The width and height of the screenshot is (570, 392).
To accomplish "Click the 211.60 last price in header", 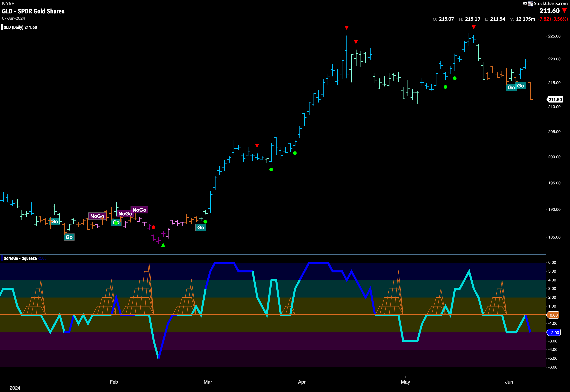I will pos(549,11).
